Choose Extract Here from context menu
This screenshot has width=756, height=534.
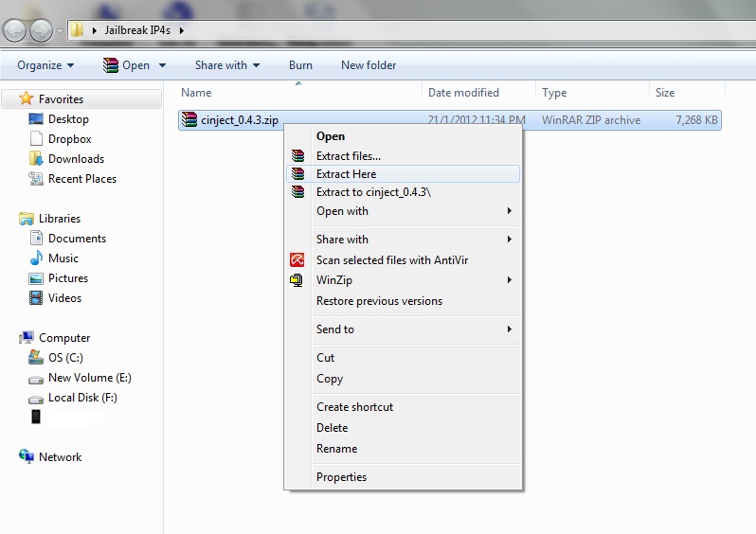[x=403, y=173]
